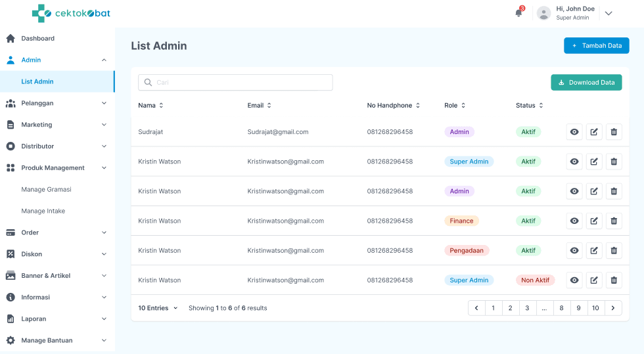The width and height of the screenshot is (644, 354).
Task: Click the Download Data button
Action: point(586,82)
